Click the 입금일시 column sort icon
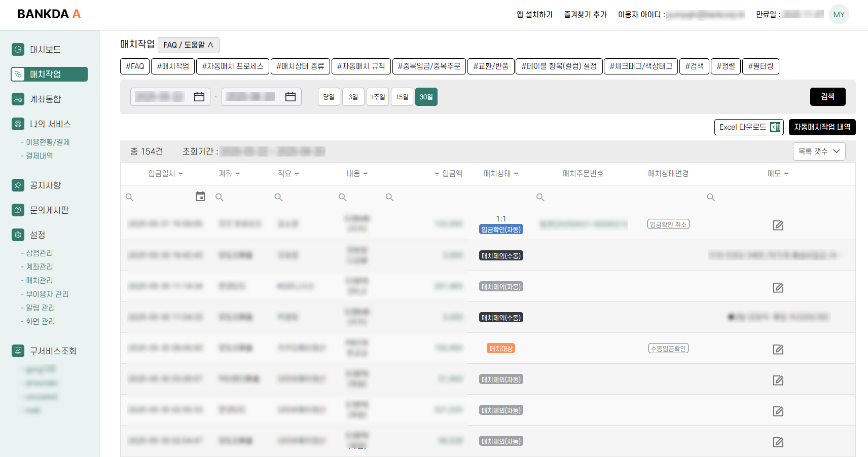Image resolution: width=868 pixels, height=457 pixels. pos(181,174)
